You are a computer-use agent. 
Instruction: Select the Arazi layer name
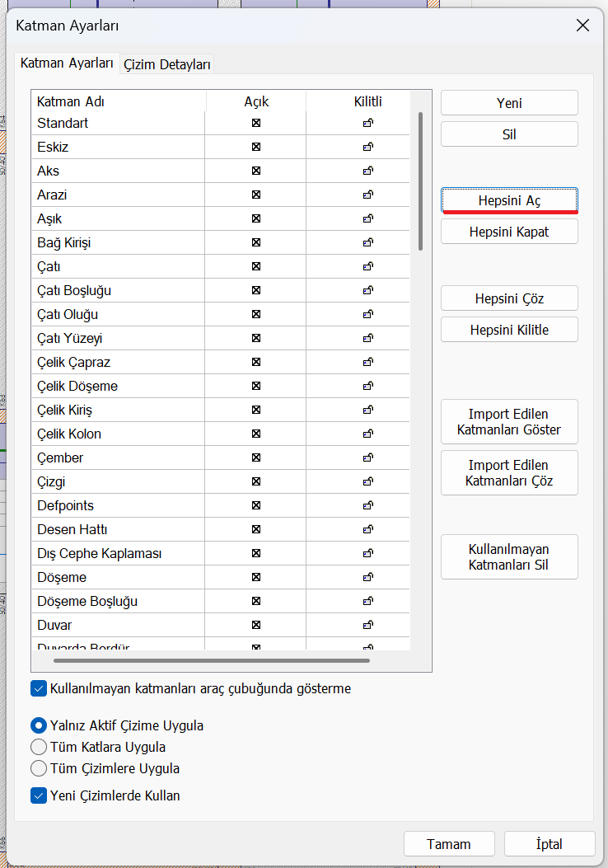tap(52, 195)
